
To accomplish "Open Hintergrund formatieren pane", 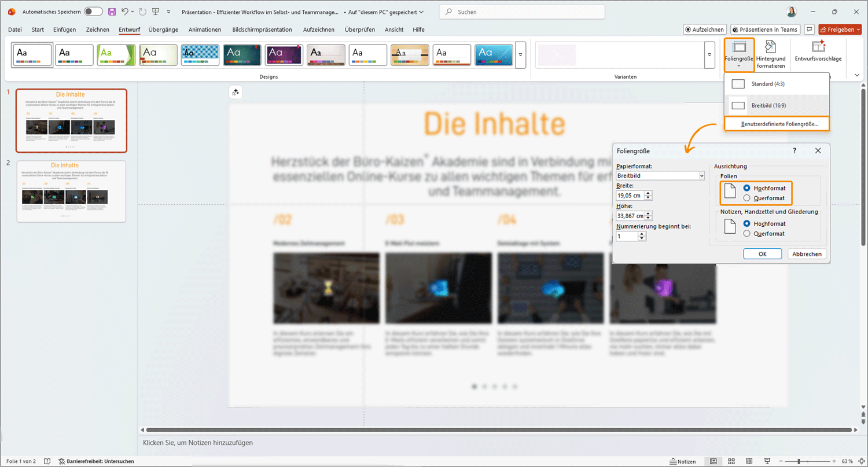I will (770, 54).
